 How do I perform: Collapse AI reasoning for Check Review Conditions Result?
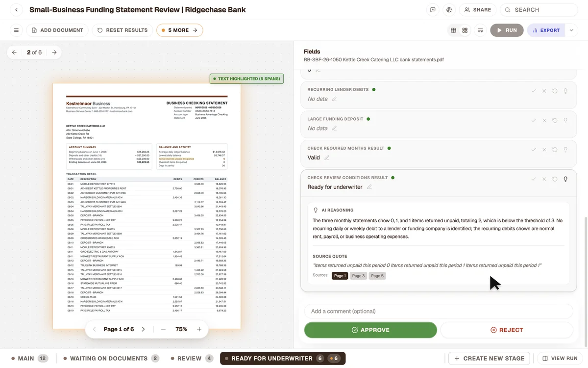(x=565, y=179)
